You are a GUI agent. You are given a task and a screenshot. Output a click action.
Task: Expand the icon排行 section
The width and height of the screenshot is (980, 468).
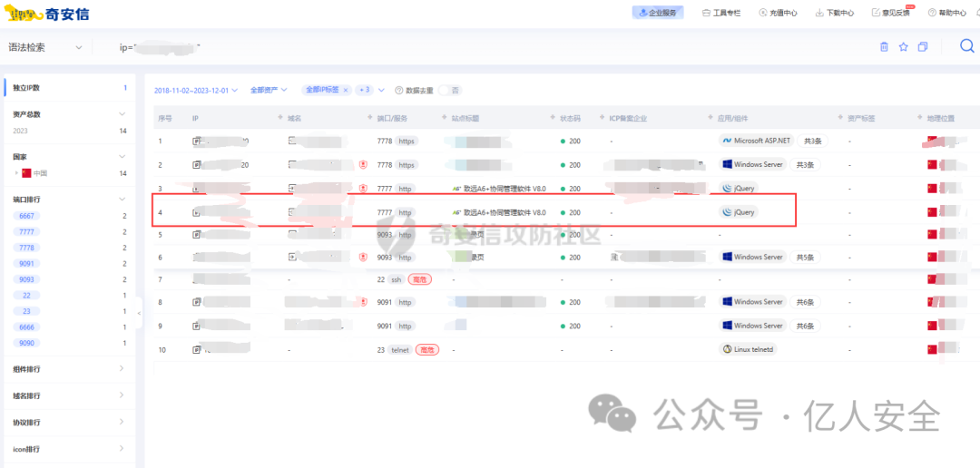click(122, 449)
